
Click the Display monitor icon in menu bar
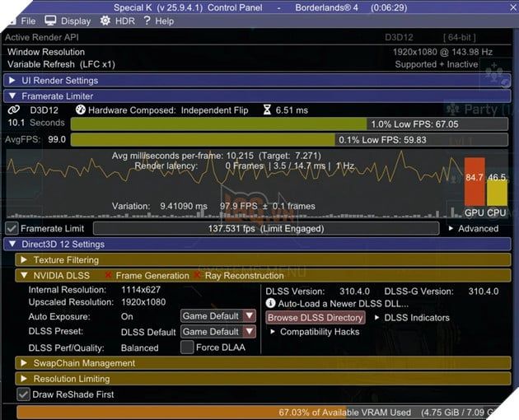point(50,21)
